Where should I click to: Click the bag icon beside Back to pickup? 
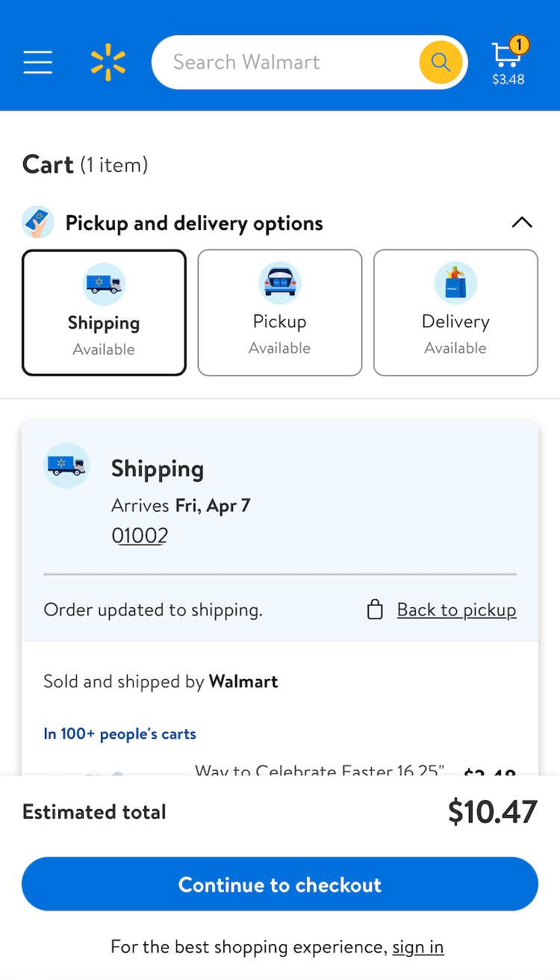click(375, 610)
